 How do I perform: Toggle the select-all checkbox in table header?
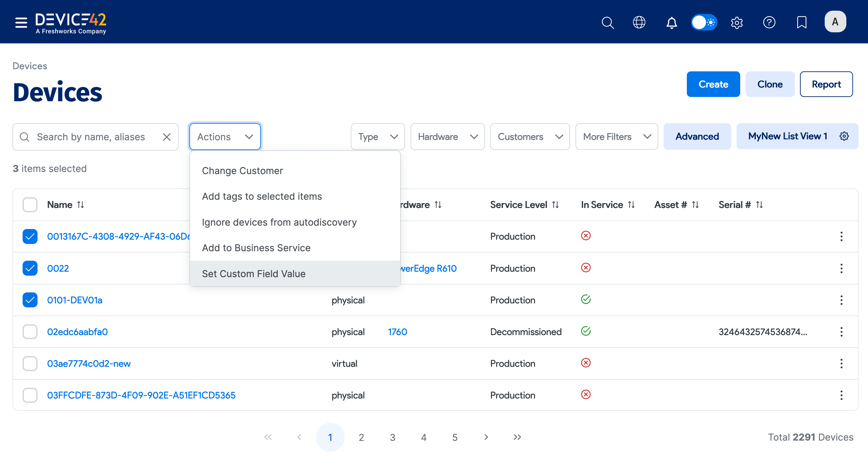point(30,205)
